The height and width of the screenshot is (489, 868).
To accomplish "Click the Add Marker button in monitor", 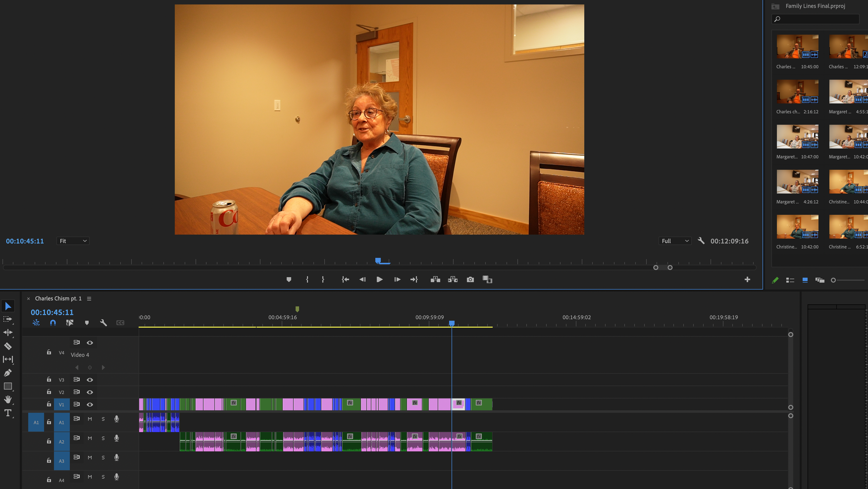I will click(289, 279).
